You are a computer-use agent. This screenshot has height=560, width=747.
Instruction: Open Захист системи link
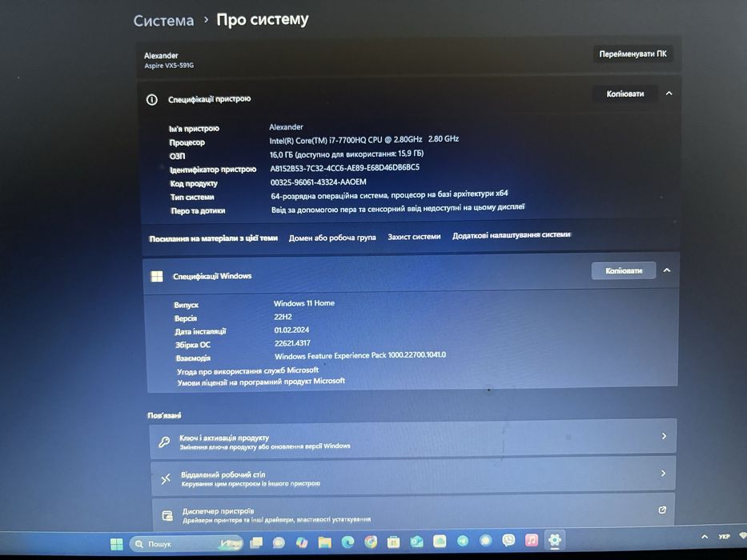[x=414, y=236]
